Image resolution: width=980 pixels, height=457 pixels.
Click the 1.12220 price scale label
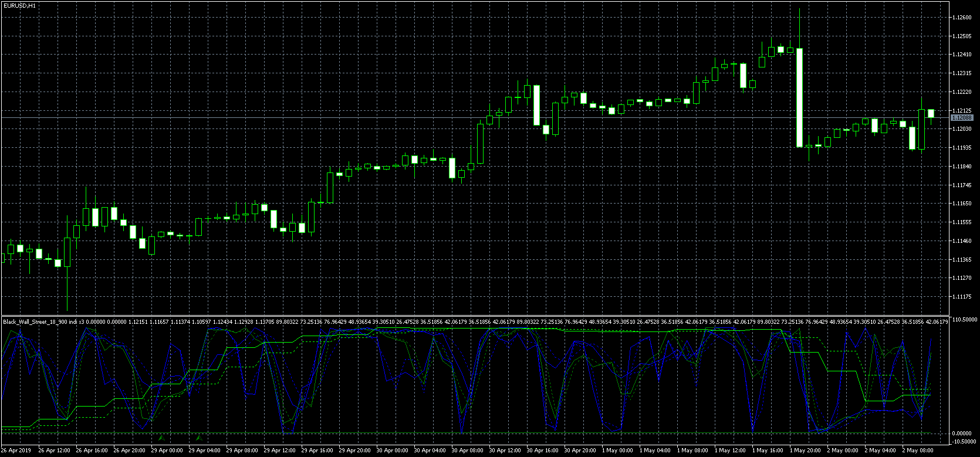(x=963, y=92)
